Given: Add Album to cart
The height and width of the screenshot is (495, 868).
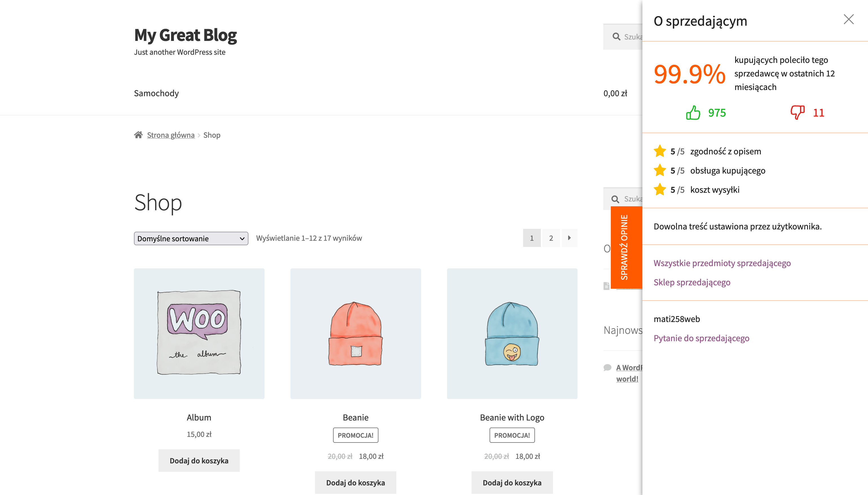Looking at the screenshot, I should pyautogui.click(x=199, y=461).
